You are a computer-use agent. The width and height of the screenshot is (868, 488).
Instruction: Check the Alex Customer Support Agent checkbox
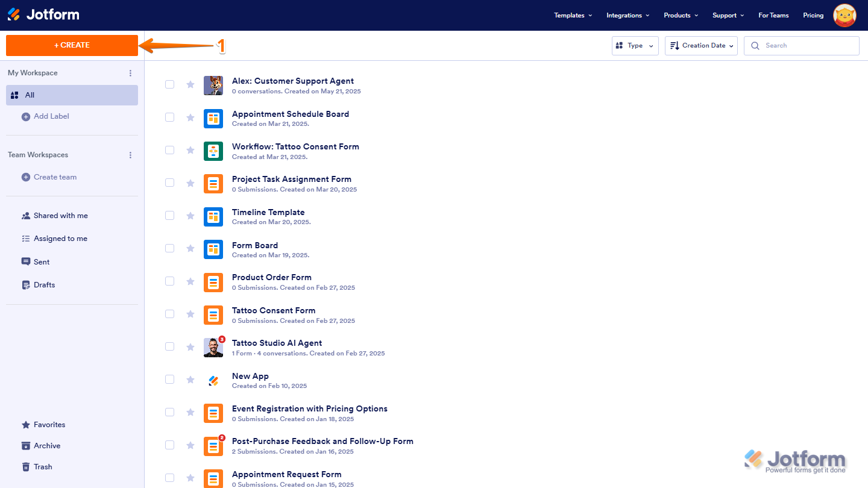tap(170, 84)
